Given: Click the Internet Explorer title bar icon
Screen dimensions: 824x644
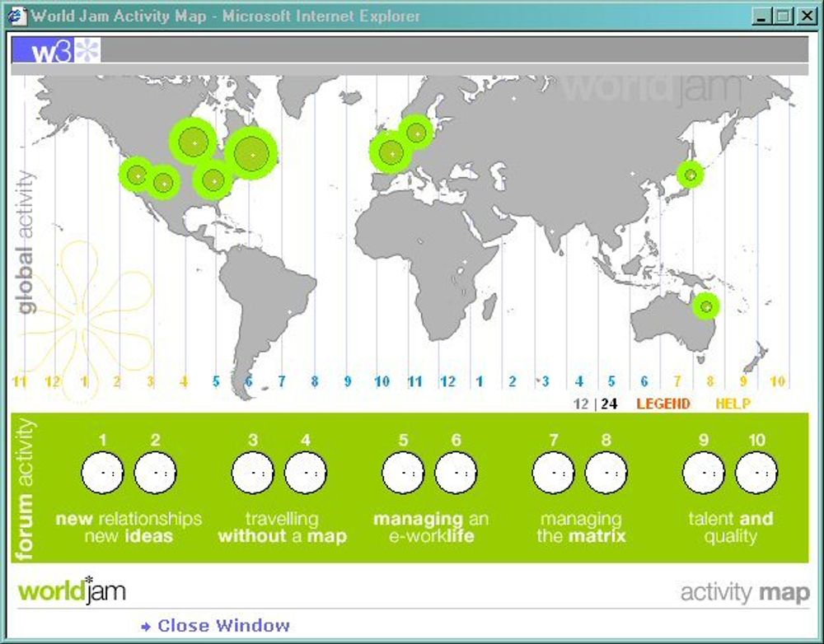Looking at the screenshot, I should [x=16, y=16].
